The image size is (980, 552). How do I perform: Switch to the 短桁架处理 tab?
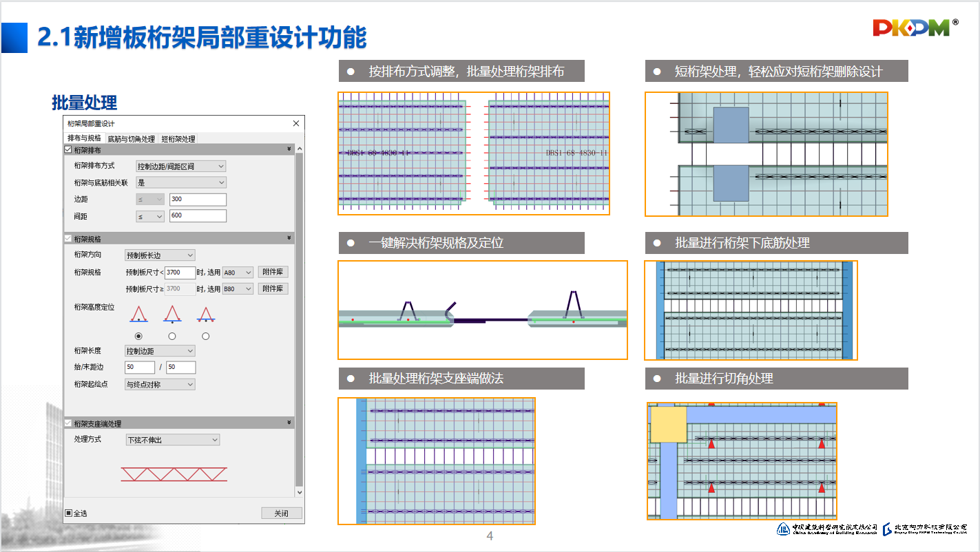coord(178,138)
